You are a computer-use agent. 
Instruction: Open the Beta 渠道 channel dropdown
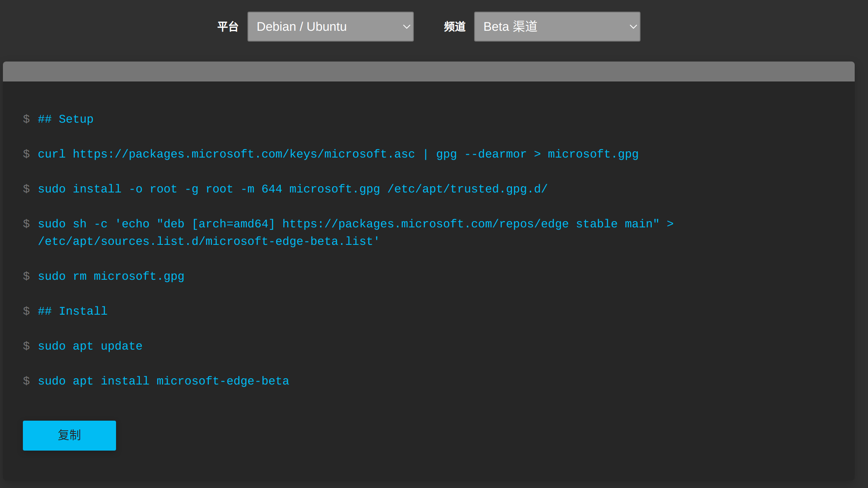[549, 27]
